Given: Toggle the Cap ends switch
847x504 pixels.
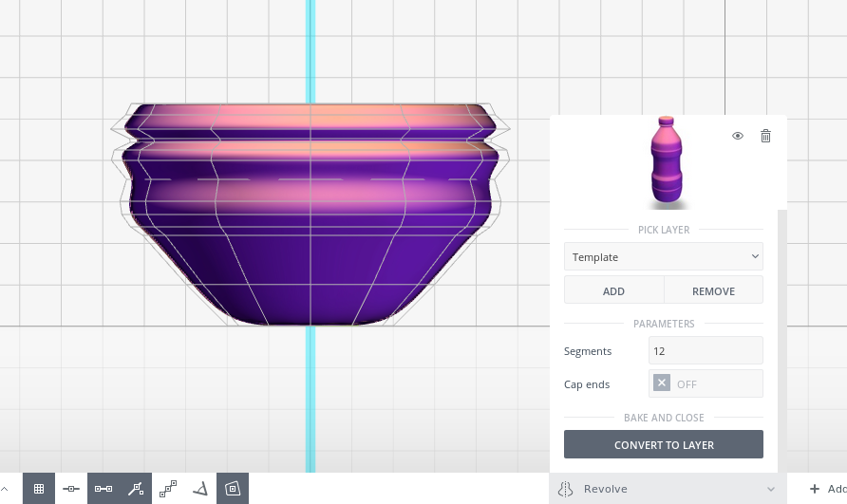Looking at the screenshot, I should 662,383.
